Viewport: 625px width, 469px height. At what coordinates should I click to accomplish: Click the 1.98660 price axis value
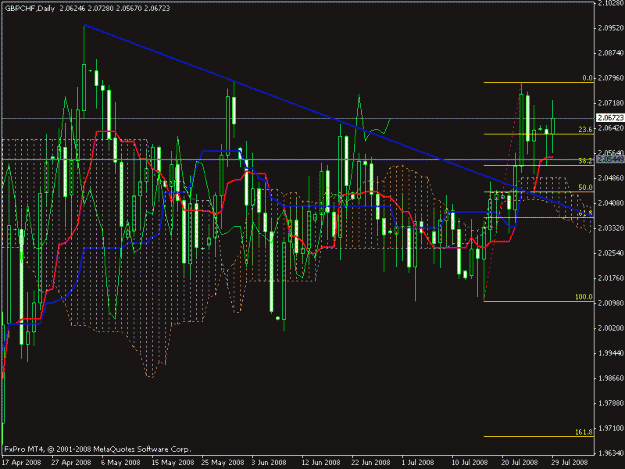tap(611, 378)
